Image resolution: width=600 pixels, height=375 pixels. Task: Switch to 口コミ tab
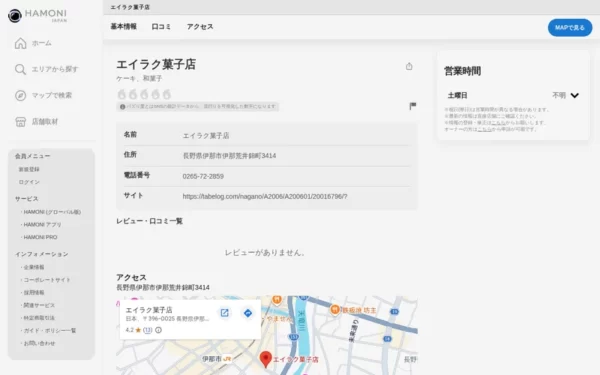[x=161, y=26]
